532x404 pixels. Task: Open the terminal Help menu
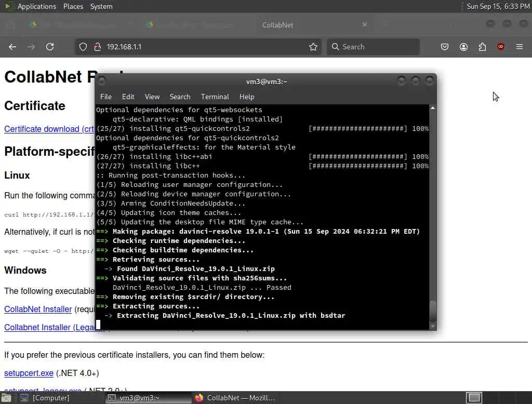coord(247,97)
